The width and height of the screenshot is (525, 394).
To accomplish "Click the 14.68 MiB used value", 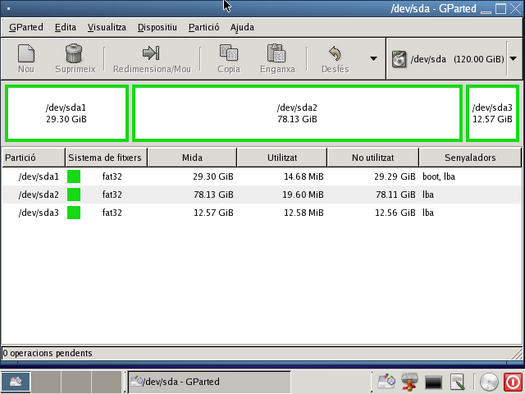I will [304, 176].
